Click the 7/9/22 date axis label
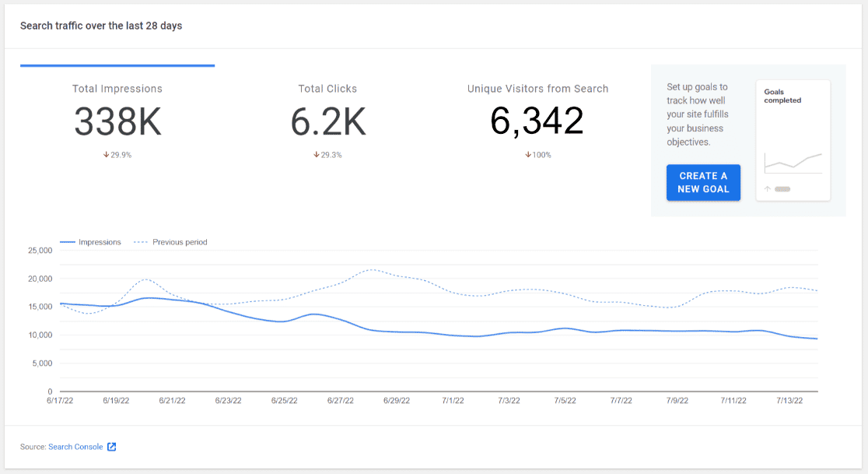The image size is (868, 474). [x=677, y=400]
